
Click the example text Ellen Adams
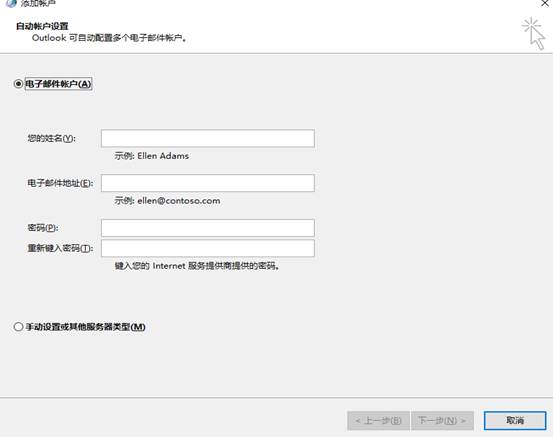[163, 156]
